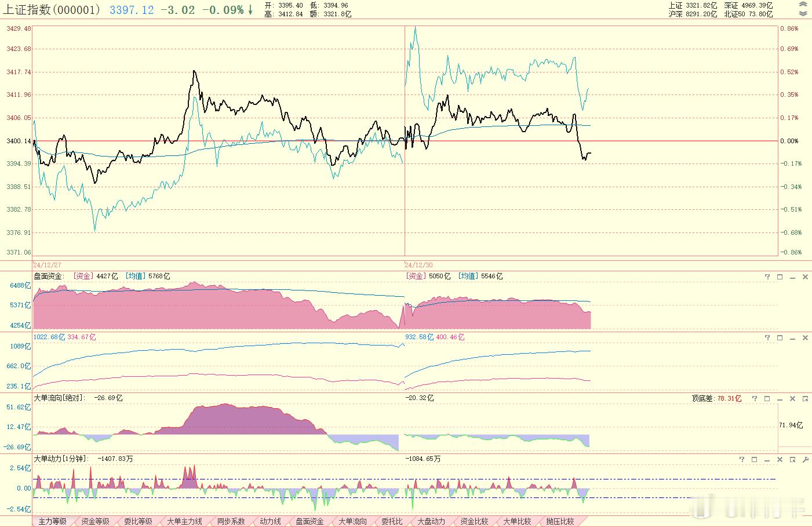Pop out the 大单流向 panel window
Screen dimensions: 812x527
(805, 398)
